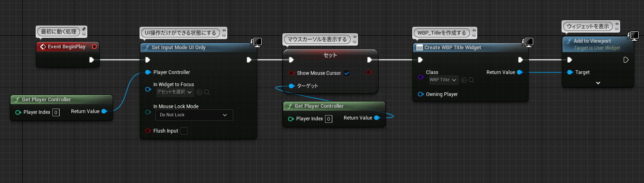
Task: Click the Owning Player pin
Action: point(420,94)
